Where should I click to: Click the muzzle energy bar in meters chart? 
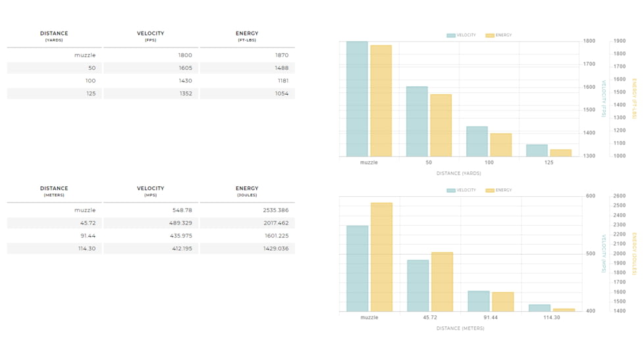[x=381, y=257]
